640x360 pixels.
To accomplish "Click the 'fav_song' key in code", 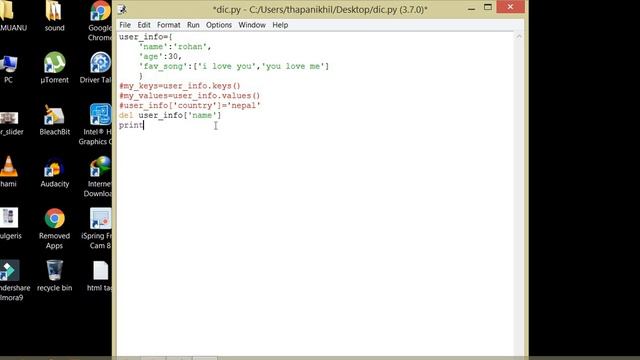I will coord(163,66).
